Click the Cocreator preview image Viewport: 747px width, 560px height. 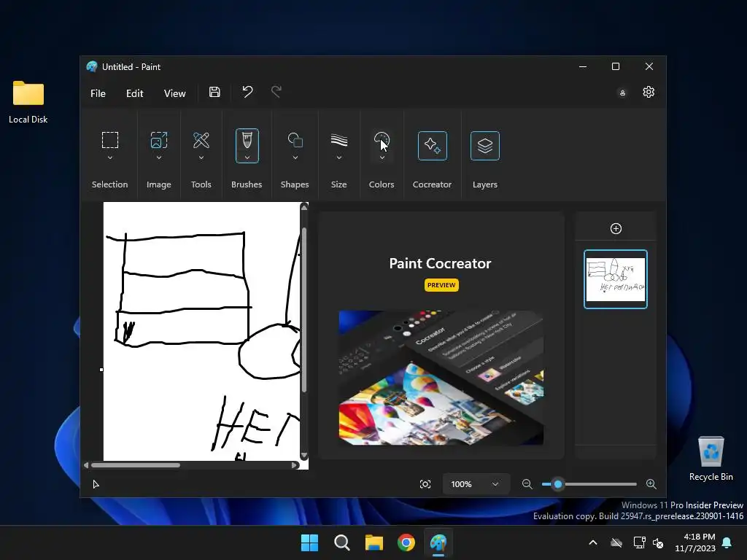click(x=441, y=378)
